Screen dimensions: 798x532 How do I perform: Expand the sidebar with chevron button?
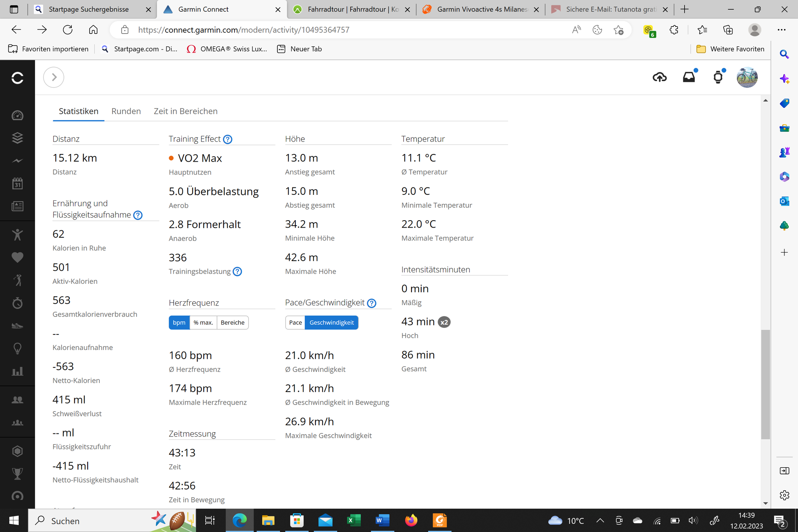(54, 77)
